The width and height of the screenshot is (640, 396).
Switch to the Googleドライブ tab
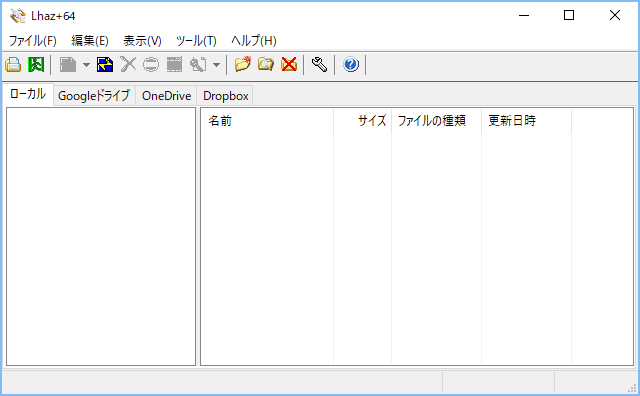tap(94, 96)
